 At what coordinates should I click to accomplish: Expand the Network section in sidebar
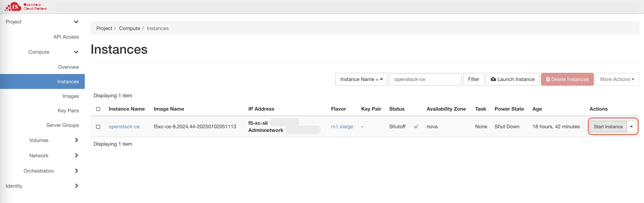[x=39, y=155]
